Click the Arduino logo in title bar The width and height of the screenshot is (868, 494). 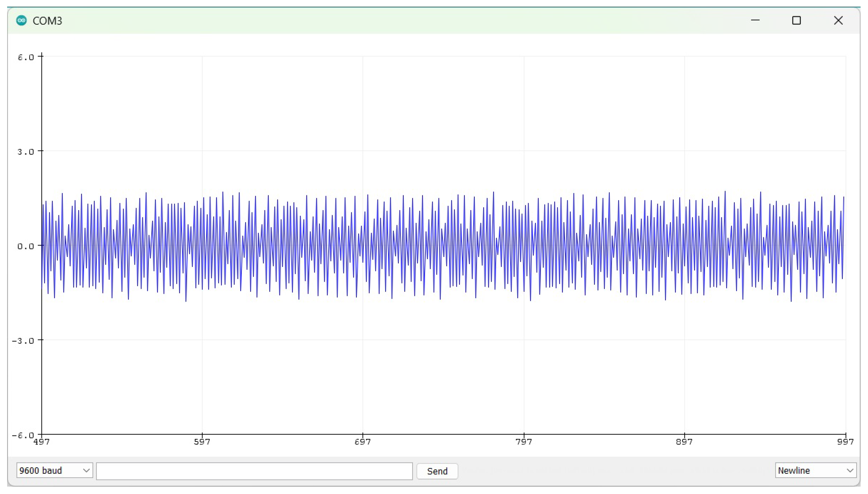tap(21, 21)
